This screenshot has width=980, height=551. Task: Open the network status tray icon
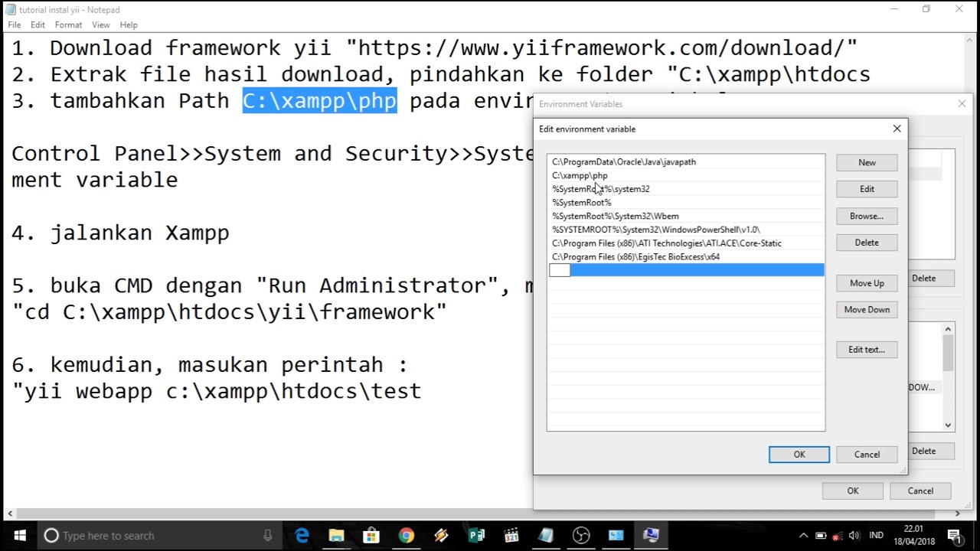click(838, 536)
